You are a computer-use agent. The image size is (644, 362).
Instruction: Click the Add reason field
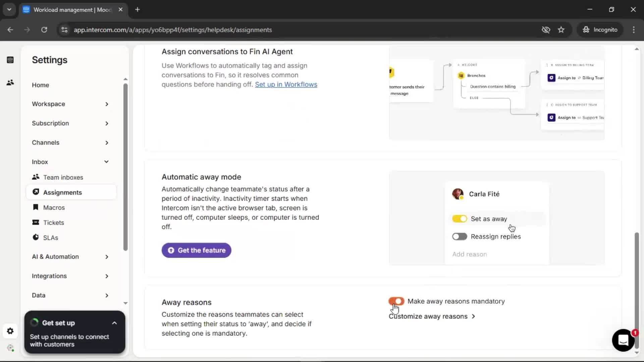[470, 254]
